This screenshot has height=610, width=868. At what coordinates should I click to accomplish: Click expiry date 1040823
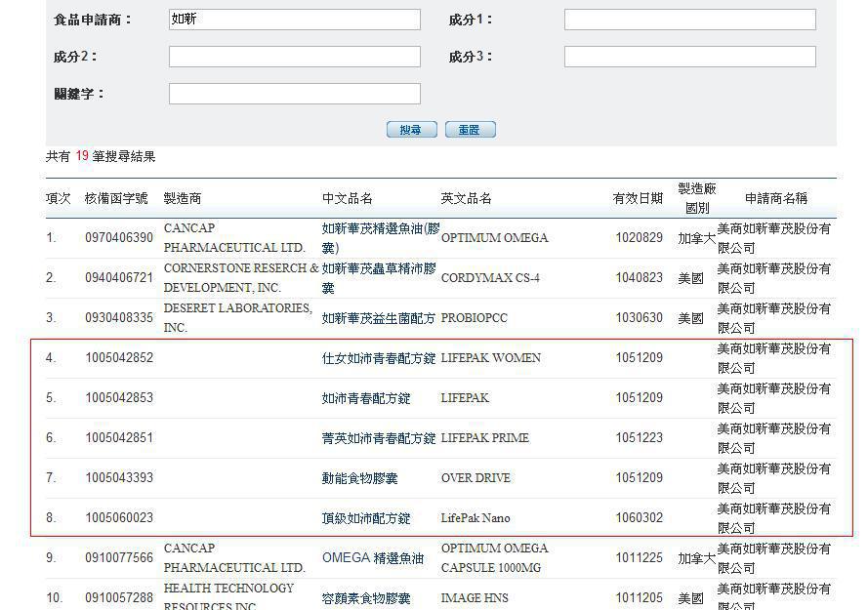[x=639, y=277]
